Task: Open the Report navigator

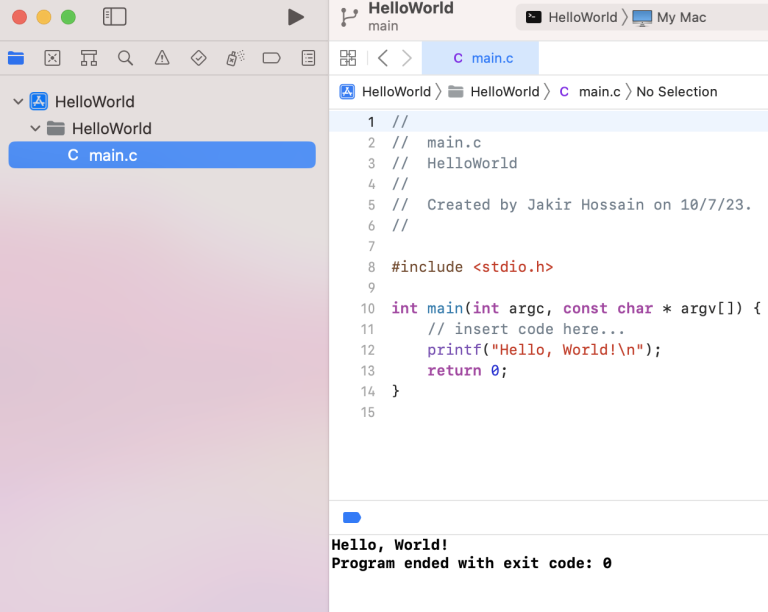Action: click(308, 58)
